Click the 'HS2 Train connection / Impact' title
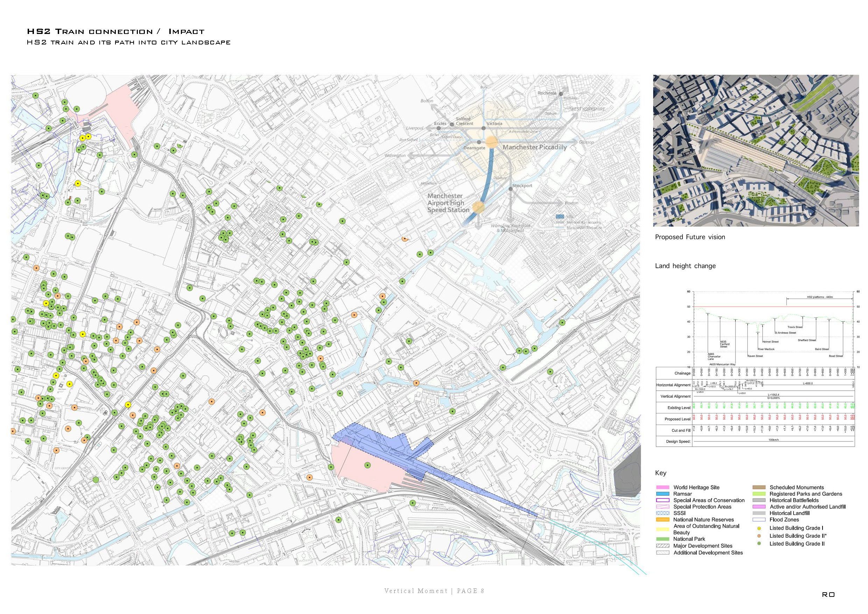868x614 pixels. pos(116,32)
